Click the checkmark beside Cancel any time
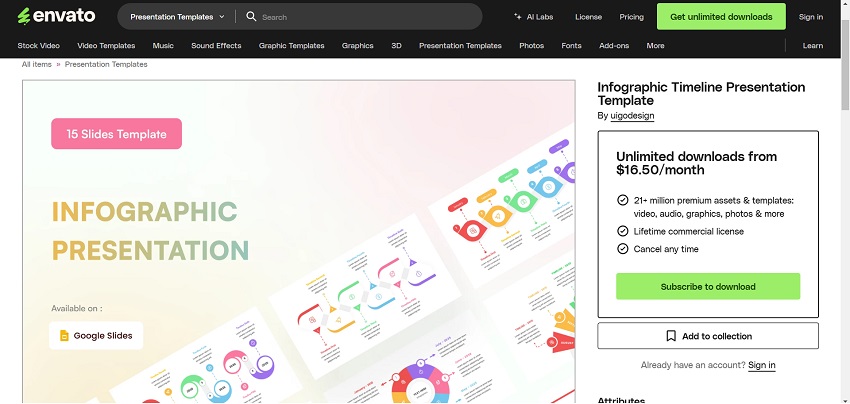The width and height of the screenshot is (850, 404). click(x=622, y=249)
